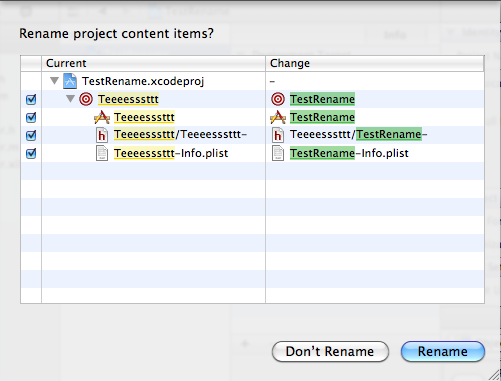Click the plist icon beside TestRename-Info.plist
This screenshot has width=501, height=381.
(x=278, y=153)
